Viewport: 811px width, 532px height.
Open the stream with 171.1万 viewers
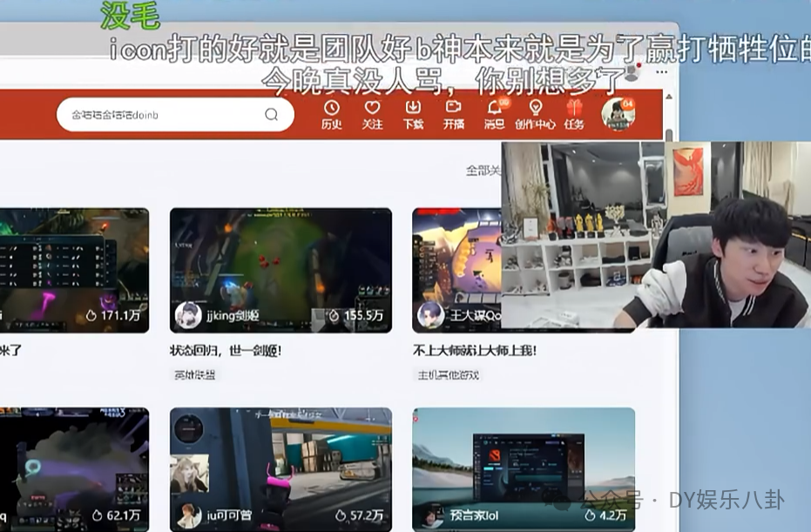(x=75, y=271)
